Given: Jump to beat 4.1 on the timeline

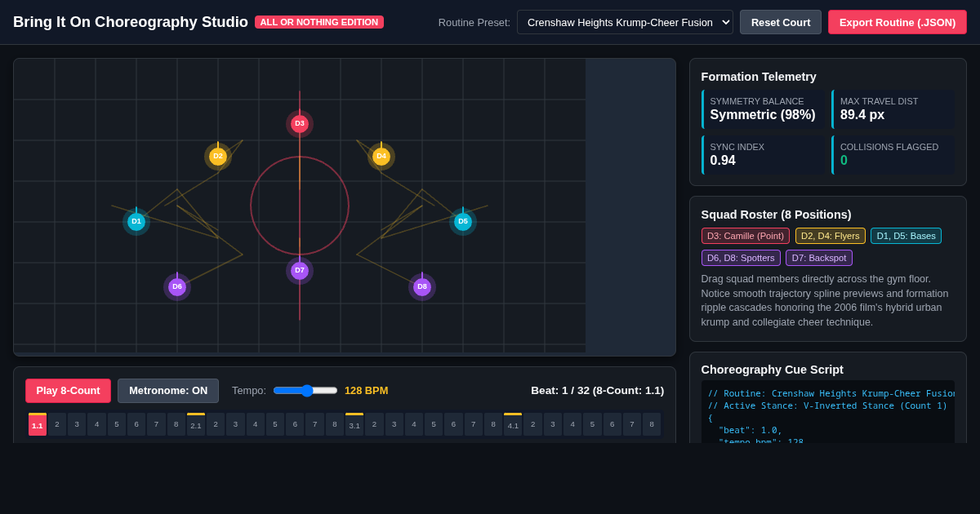Looking at the screenshot, I should click(513, 424).
